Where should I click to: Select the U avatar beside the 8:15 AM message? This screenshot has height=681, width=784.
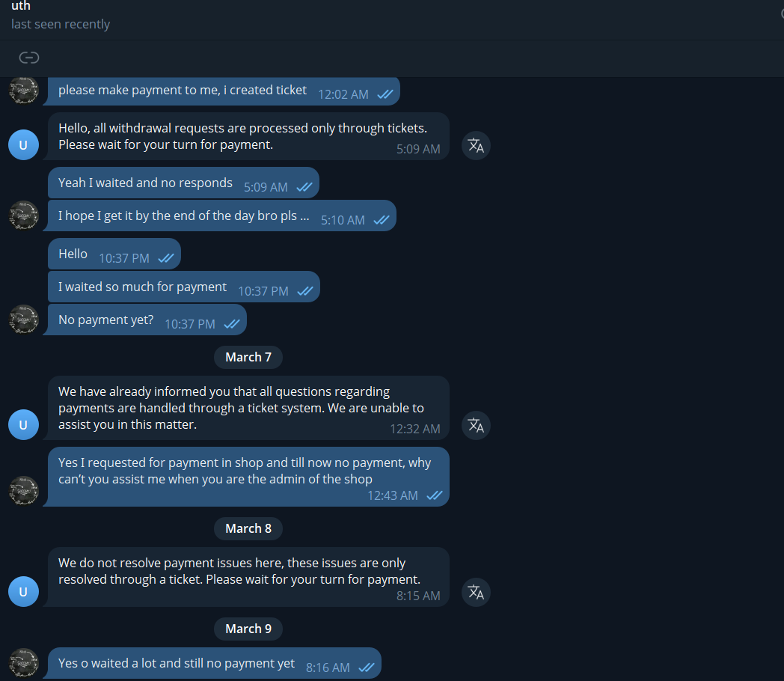pos(23,592)
